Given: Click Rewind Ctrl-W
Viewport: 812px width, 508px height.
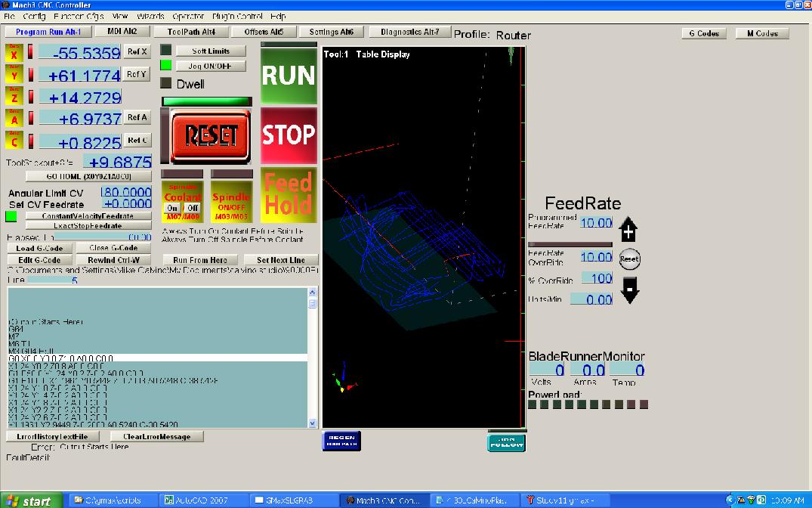Looking at the screenshot, I should tap(114, 260).
